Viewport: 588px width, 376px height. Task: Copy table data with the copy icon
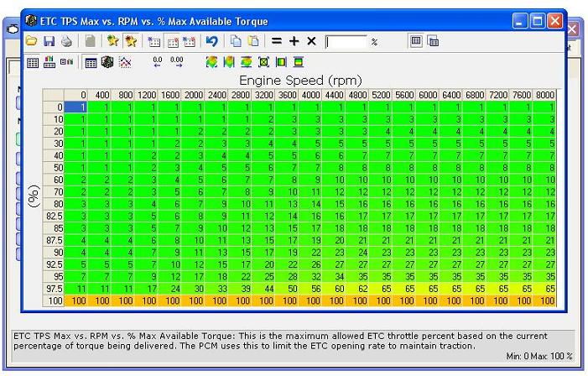tap(236, 40)
